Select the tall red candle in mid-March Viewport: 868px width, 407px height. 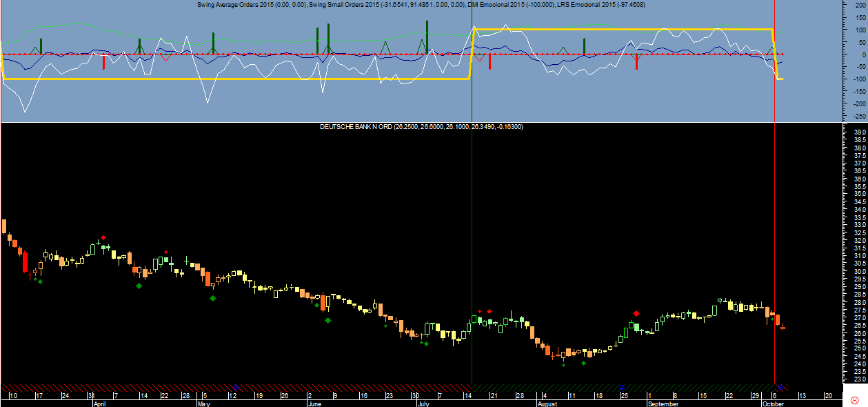(25, 262)
